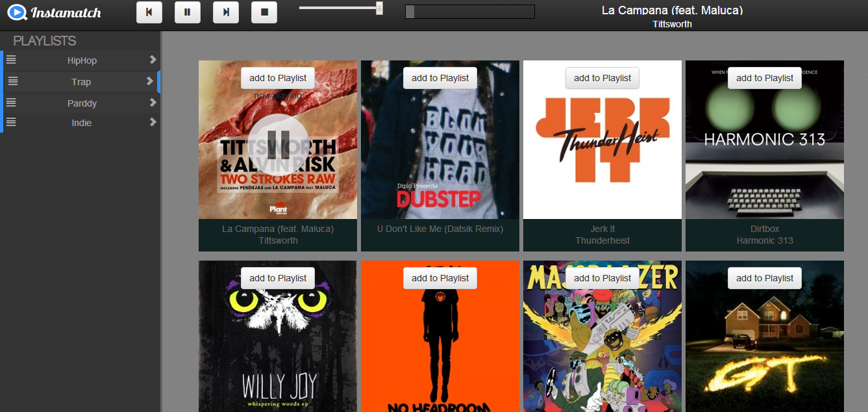Click the La Campana caption under the cover
Image resolution: width=868 pixels, height=412 pixels.
278,229
